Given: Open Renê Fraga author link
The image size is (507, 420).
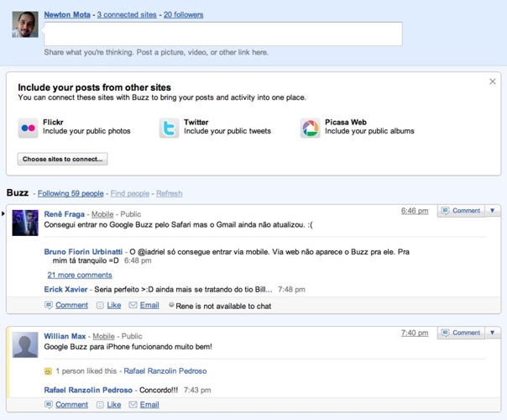Looking at the screenshot, I should click(65, 214).
